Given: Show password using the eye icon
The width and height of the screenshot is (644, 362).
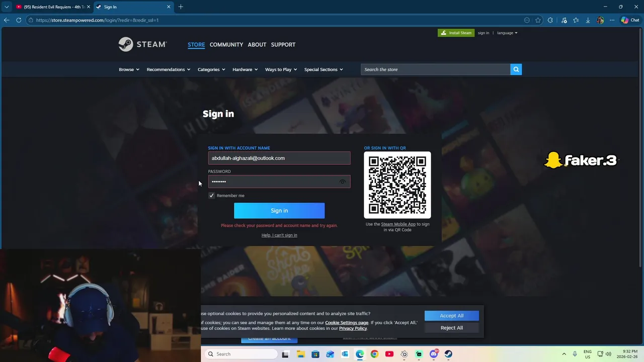Looking at the screenshot, I should [343, 182].
